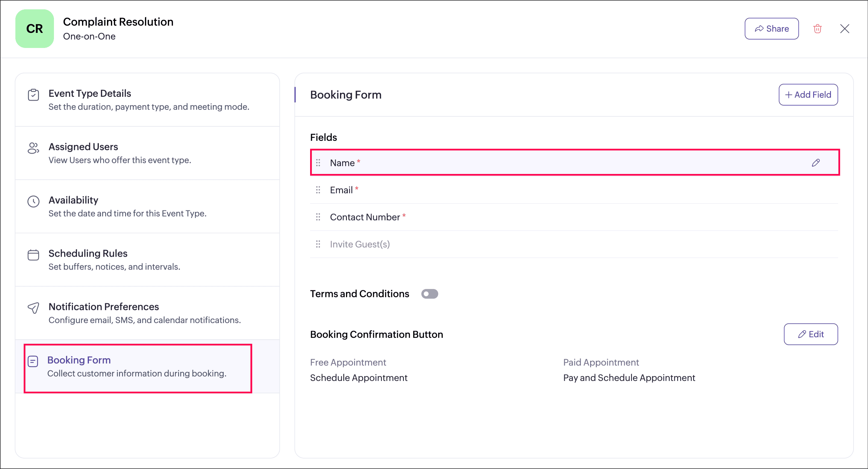868x469 pixels.
Task: Close the Complaint Resolution panel
Action: click(x=844, y=29)
